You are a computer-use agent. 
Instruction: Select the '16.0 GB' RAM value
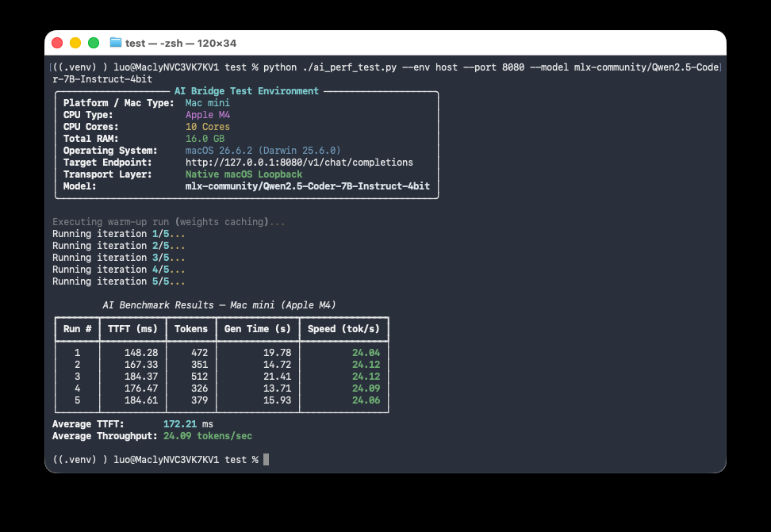(x=205, y=139)
